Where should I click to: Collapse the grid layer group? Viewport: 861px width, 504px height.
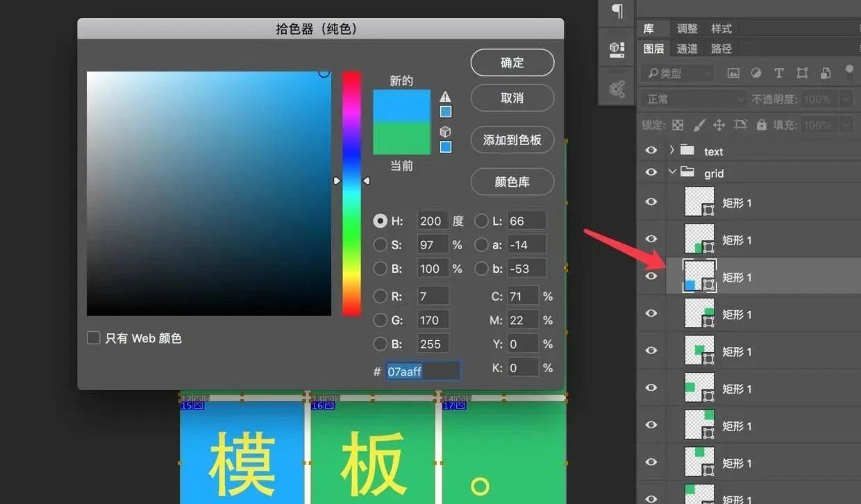coord(671,172)
